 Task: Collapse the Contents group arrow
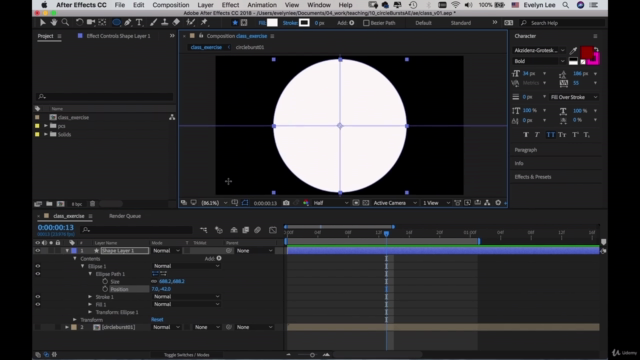point(75,258)
